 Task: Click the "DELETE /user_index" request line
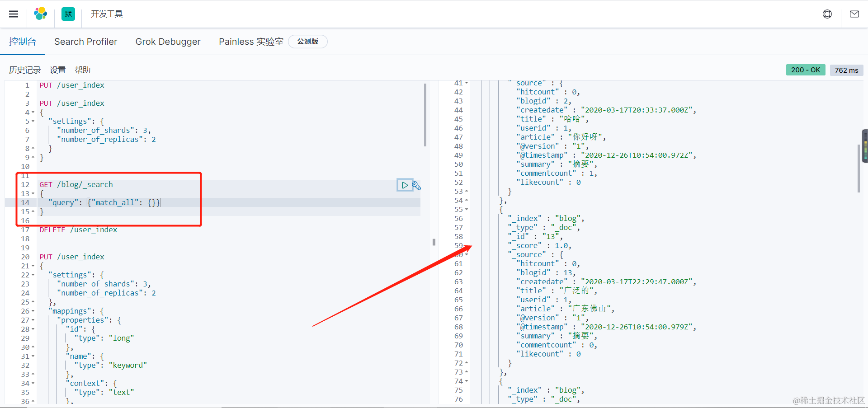pos(78,230)
